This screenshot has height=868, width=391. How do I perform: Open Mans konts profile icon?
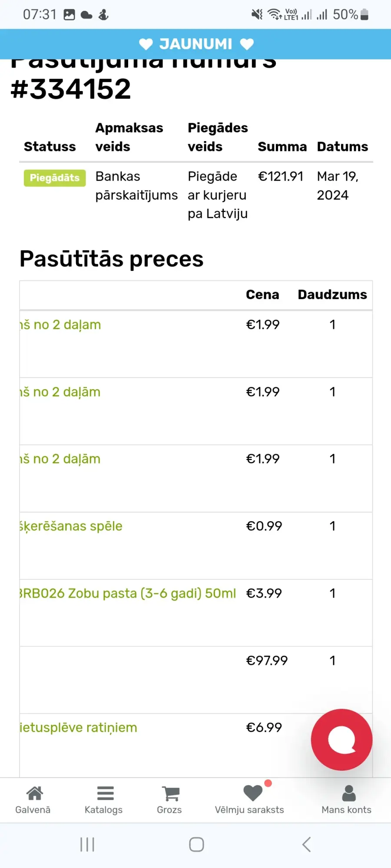coord(349,793)
